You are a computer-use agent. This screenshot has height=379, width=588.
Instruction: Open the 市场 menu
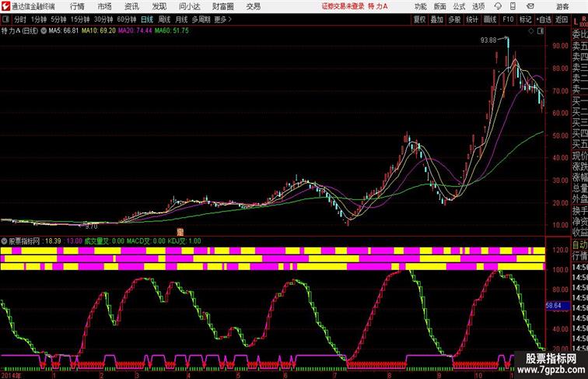coord(104,6)
